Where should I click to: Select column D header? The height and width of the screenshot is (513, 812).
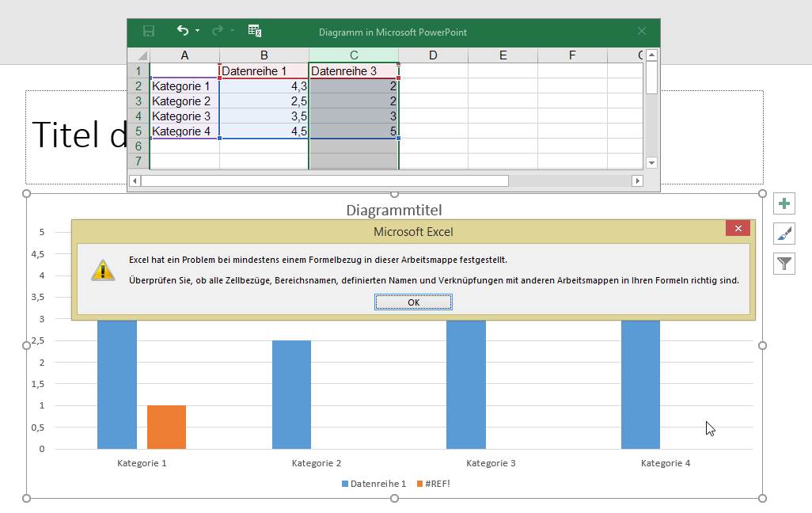coord(433,55)
